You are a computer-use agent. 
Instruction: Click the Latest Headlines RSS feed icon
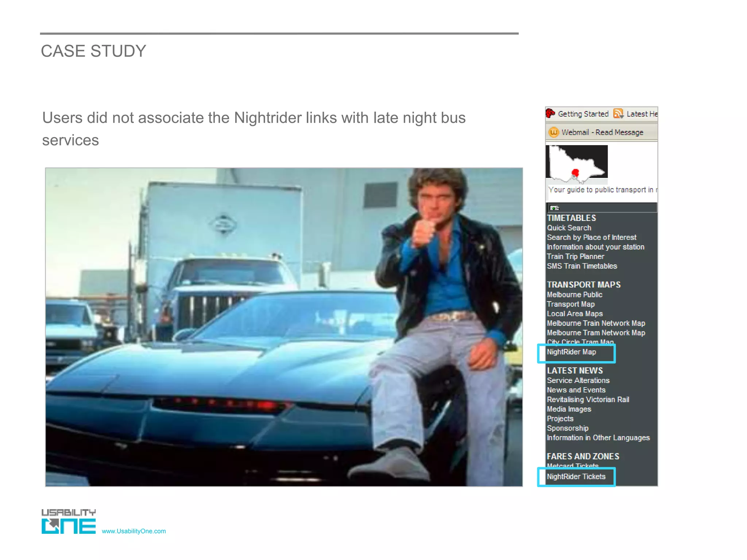click(x=618, y=114)
